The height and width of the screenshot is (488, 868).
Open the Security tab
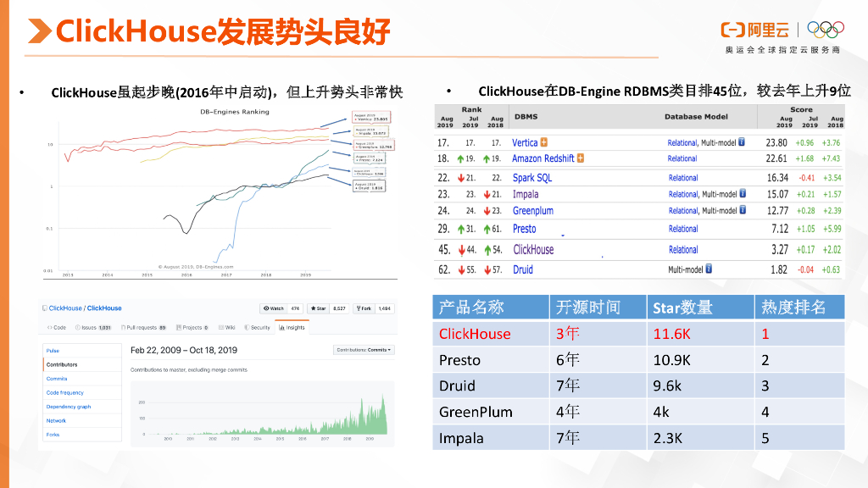click(258, 328)
